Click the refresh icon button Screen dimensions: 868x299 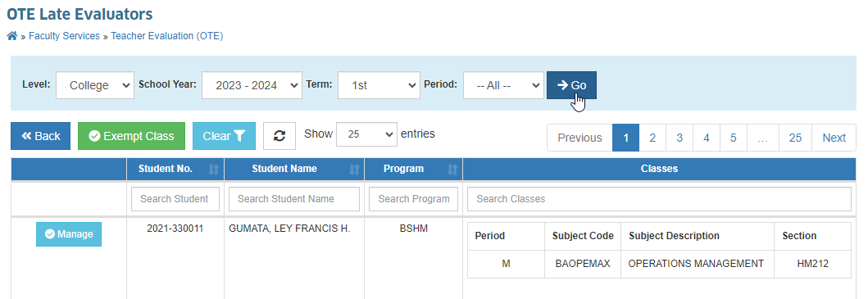[279, 136]
